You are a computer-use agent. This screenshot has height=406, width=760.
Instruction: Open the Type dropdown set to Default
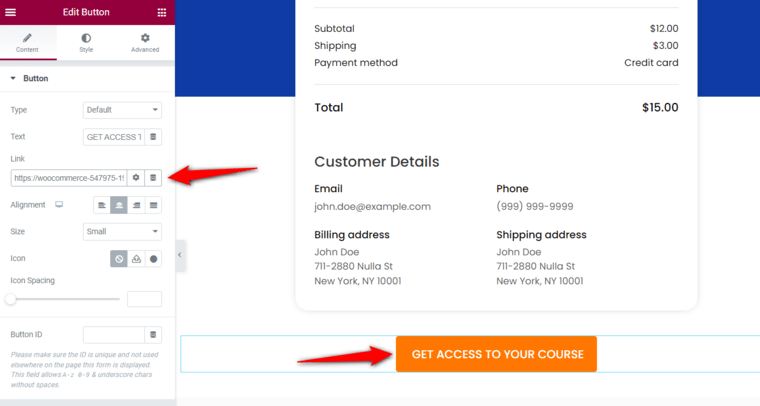(x=122, y=110)
